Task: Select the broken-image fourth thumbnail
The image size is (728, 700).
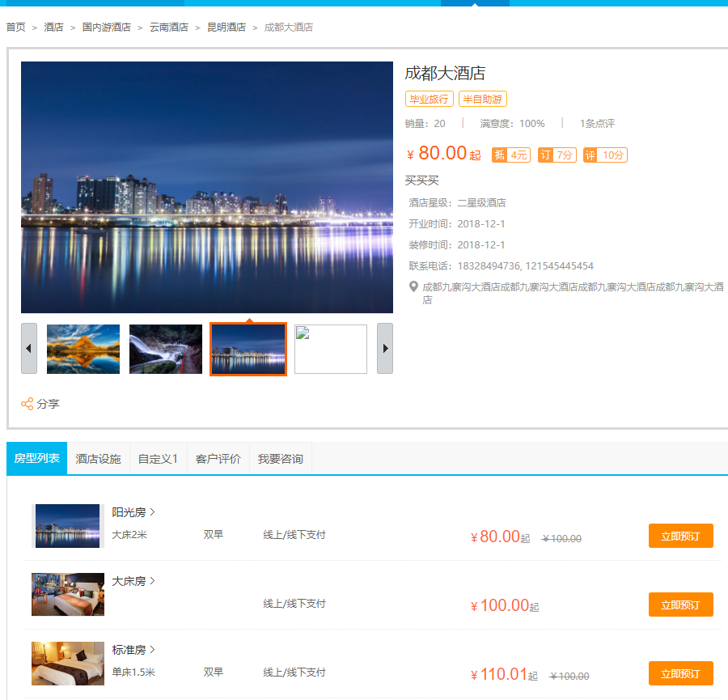Action: click(x=331, y=349)
